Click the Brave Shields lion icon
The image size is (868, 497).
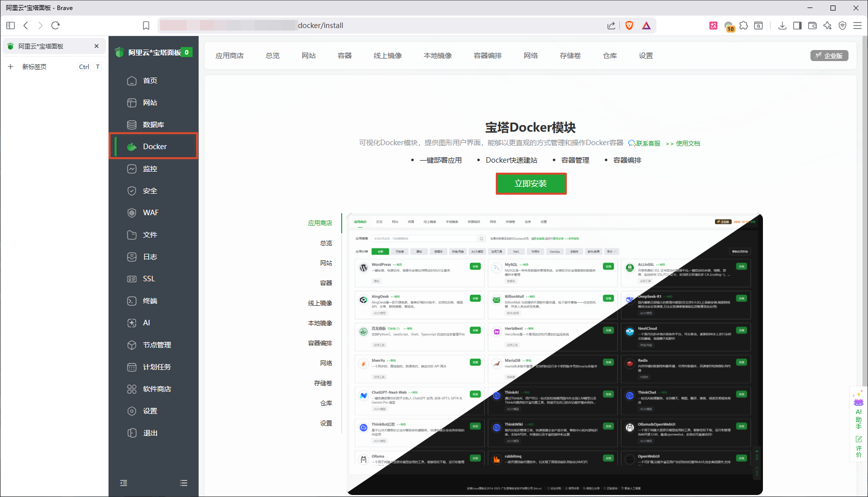pos(629,26)
